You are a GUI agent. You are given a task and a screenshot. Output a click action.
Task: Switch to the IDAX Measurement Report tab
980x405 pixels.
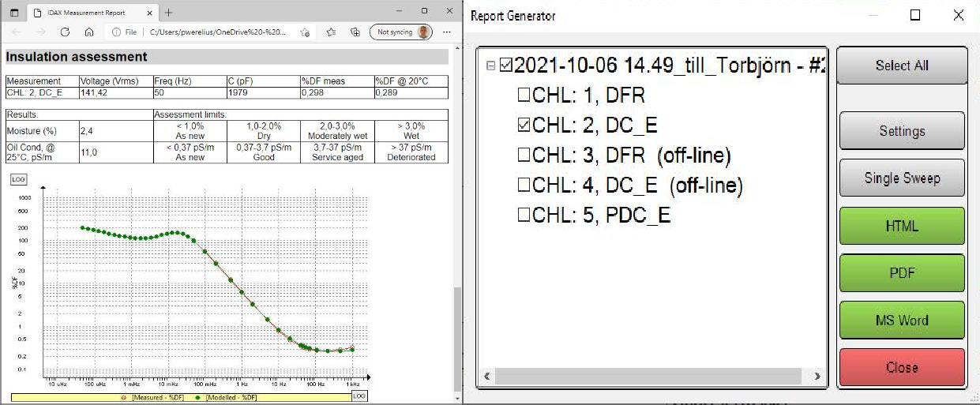[87, 12]
